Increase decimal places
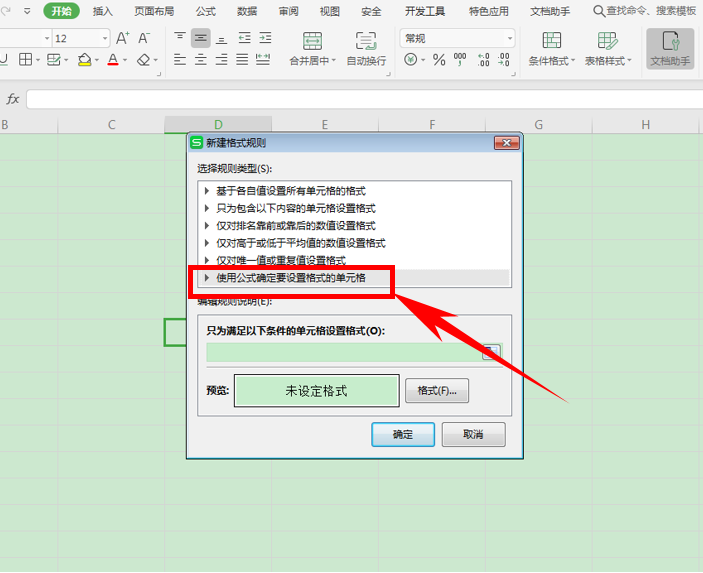Viewport: 703px width, 573px height. (483, 60)
